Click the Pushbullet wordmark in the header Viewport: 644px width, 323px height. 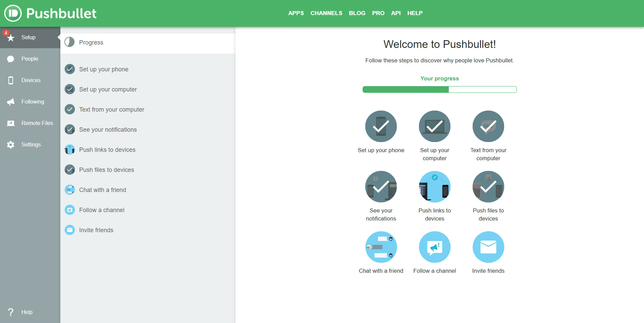pyautogui.click(x=61, y=13)
